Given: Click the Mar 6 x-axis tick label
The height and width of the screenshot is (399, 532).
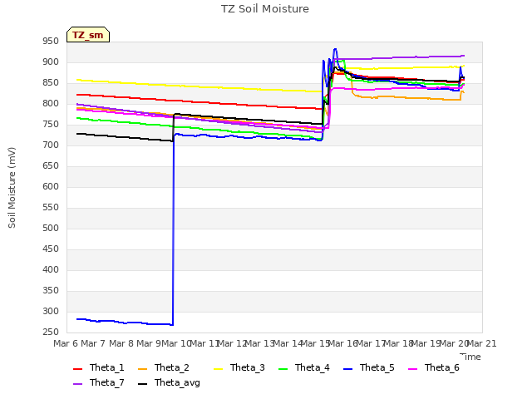Looking at the screenshot, I should click(66, 343).
